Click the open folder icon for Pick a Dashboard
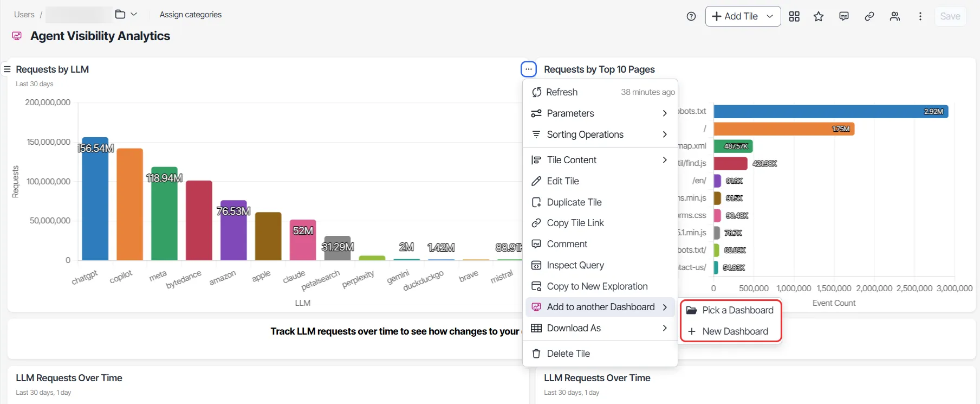 691,310
